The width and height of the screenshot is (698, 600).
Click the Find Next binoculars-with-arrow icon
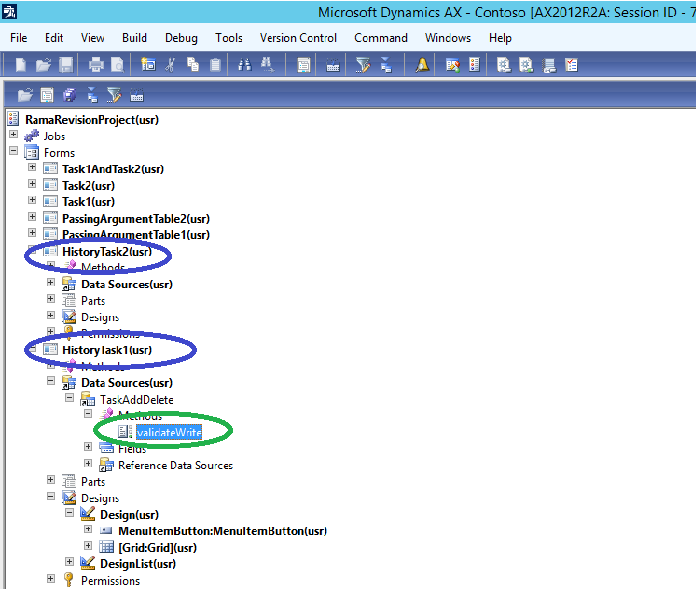pos(267,65)
